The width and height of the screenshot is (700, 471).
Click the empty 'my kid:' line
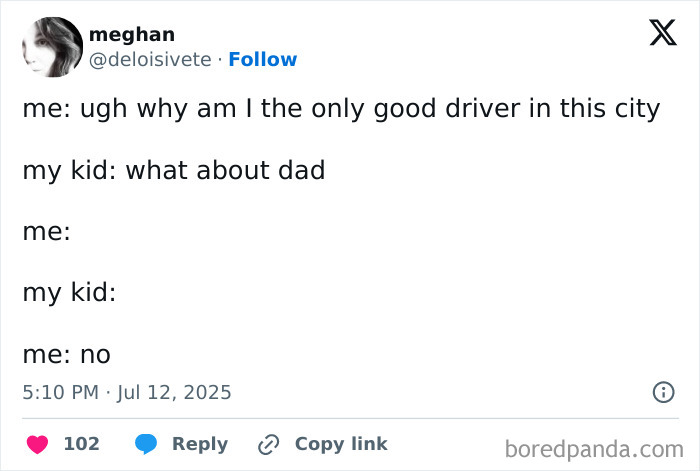[69, 293]
